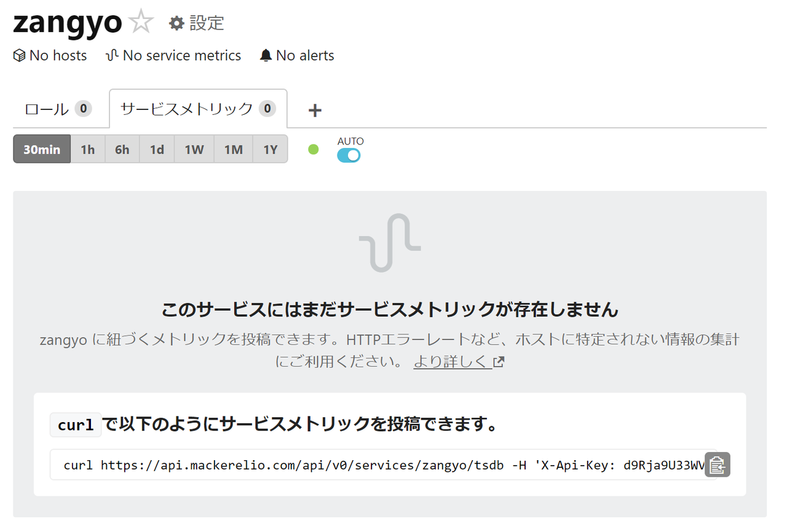Screen dimensions: 787x532
Task: Click the zangyo service title
Action: pyautogui.click(x=68, y=23)
